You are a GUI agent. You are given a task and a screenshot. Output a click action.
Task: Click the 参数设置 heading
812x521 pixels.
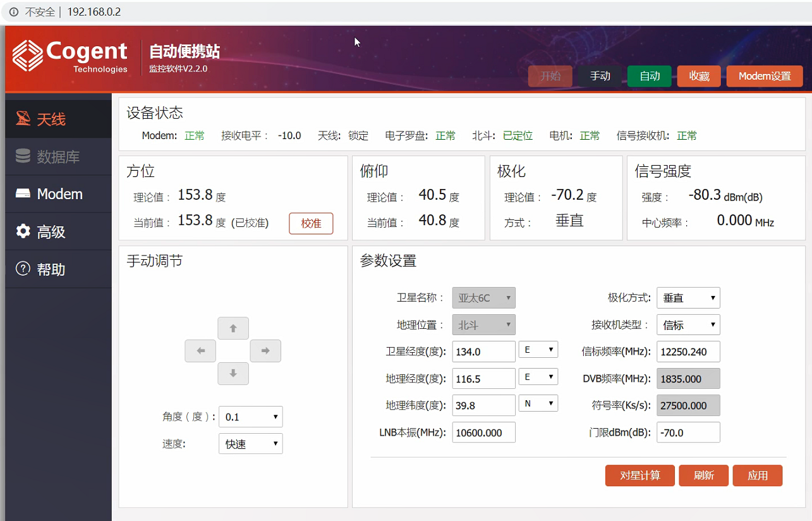(x=389, y=260)
